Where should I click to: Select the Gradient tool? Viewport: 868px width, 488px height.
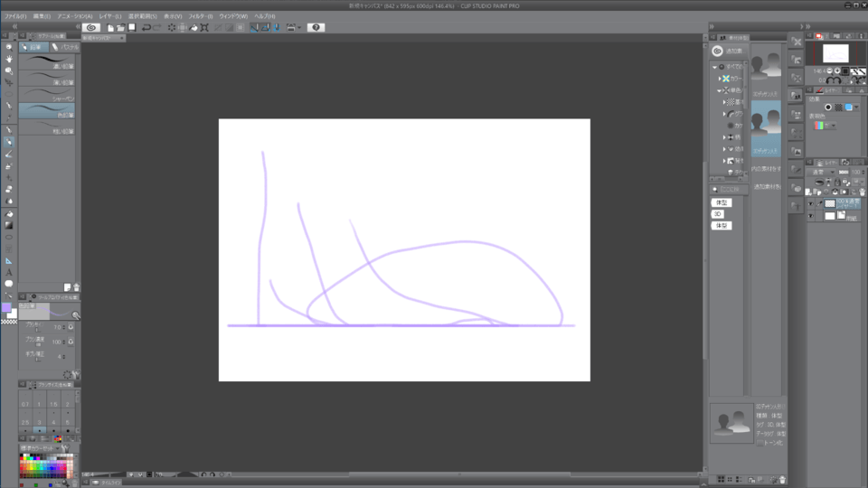(x=9, y=225)
